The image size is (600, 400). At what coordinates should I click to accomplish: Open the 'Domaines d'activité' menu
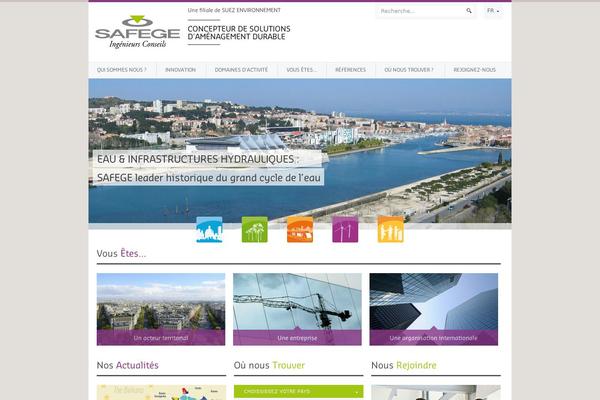point(241,70)
